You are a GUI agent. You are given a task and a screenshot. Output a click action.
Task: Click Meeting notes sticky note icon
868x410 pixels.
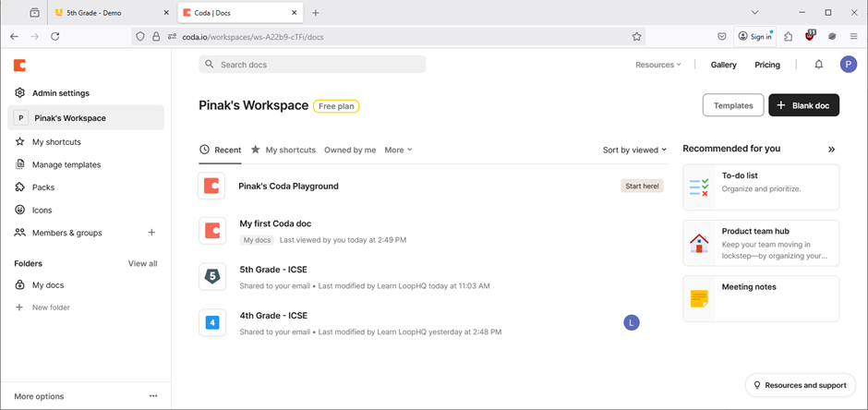point(699,299)
